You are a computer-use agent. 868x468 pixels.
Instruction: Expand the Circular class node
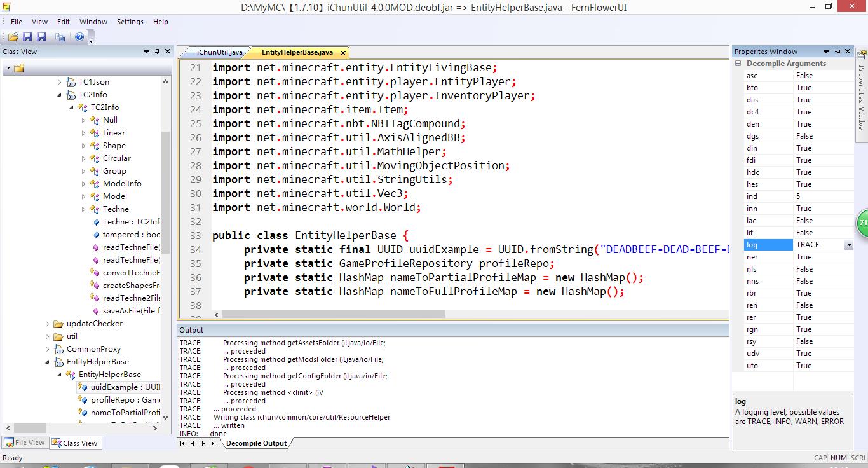coord(84,158)
